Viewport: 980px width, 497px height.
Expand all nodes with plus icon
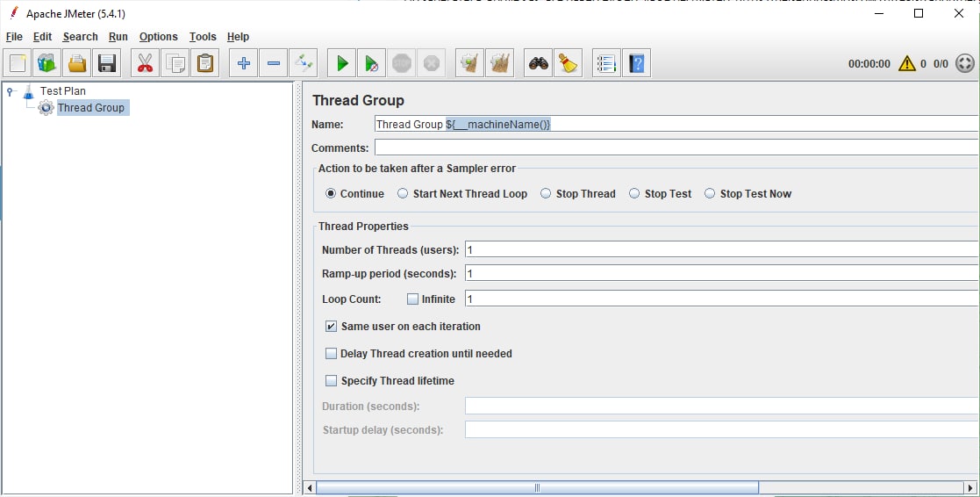click(x=244, y=63)
